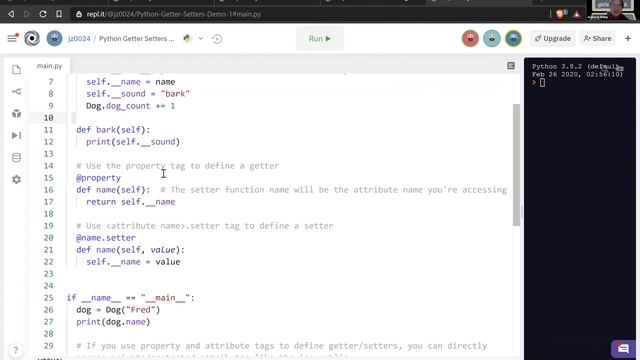Screen dimensions: 640x360
Task: Open the Packages cube icon
Action: pos(16,113)
